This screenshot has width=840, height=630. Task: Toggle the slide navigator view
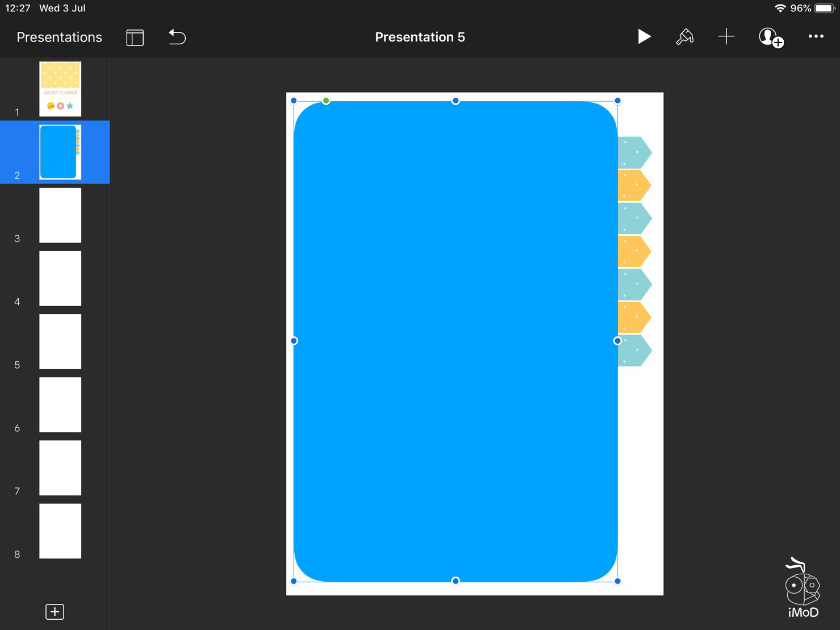135,37
